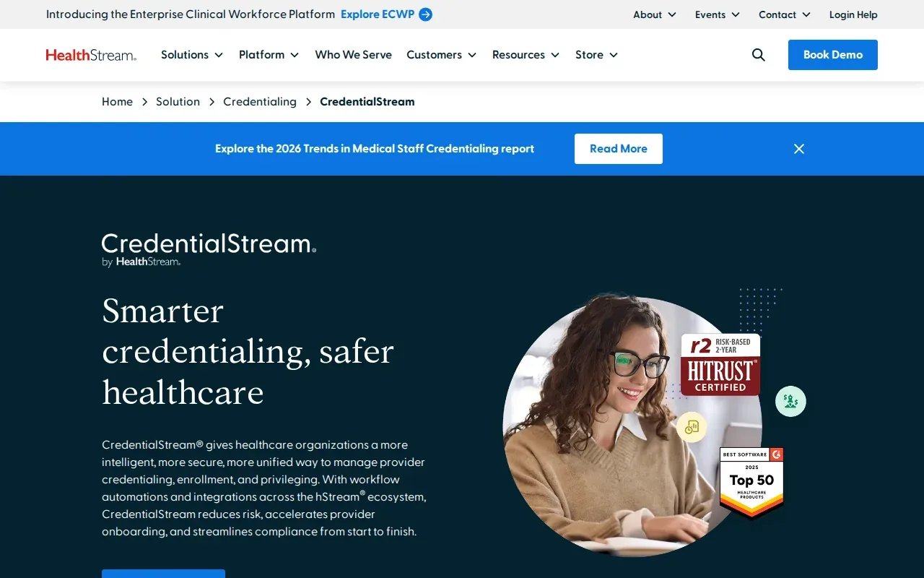Viewport: 924px width, 578px height.
Task: Open the Credentialing breadcrumb
Action: (260, 102)
